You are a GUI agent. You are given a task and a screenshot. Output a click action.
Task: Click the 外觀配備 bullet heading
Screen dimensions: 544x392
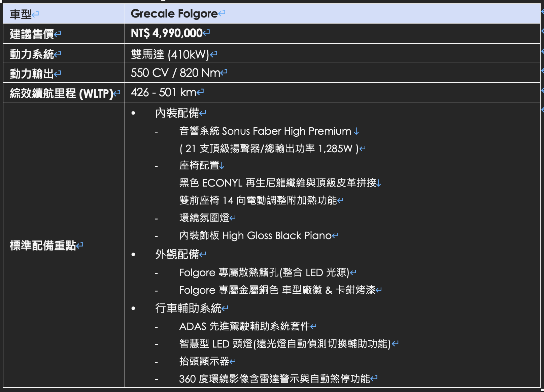[x=177, y=255]
